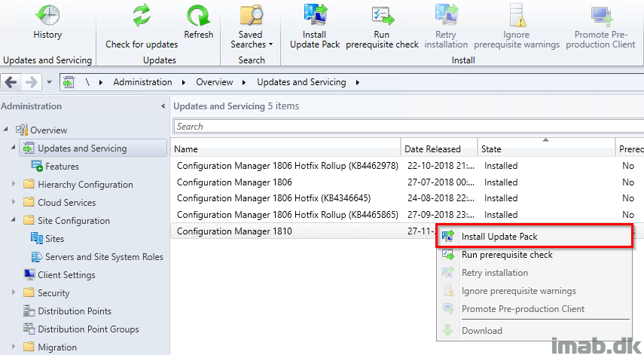Viewport: 644px width, 355px height.
Task: Select Overview in the breadcrumb
Action: [x=215, y=82]
